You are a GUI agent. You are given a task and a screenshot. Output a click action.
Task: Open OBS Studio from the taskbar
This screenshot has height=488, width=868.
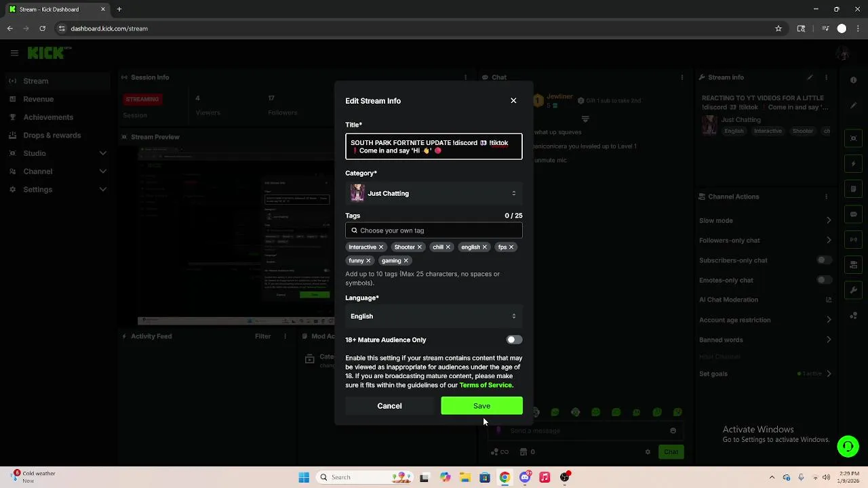(565, 477)
